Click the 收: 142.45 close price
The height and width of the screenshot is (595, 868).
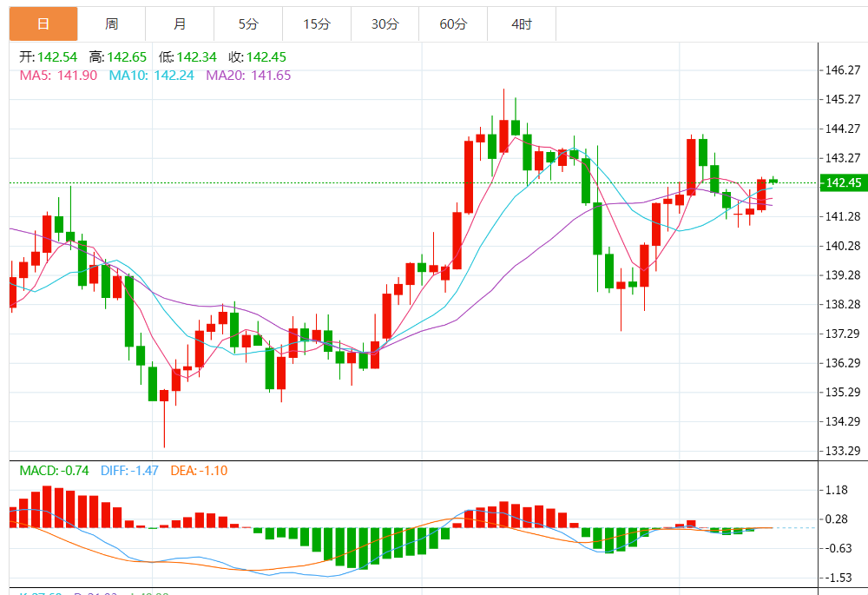point(258,57)
